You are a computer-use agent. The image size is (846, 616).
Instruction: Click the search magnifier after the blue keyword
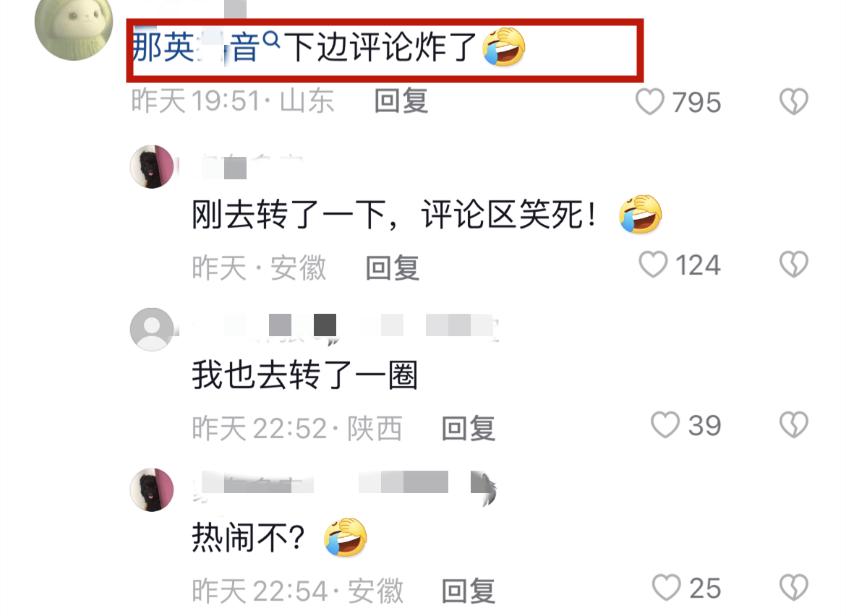(271, 39)
